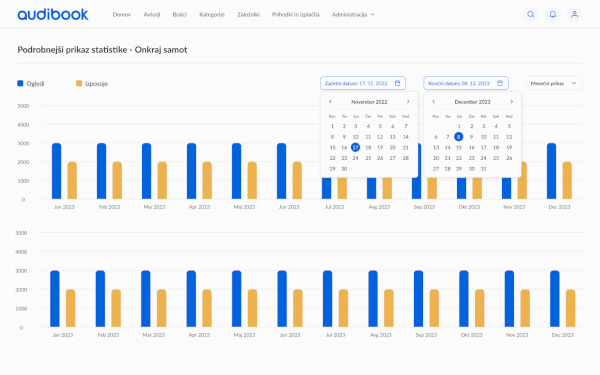Select day 15 in December 2023 calendar

click(x=459, y=147)
